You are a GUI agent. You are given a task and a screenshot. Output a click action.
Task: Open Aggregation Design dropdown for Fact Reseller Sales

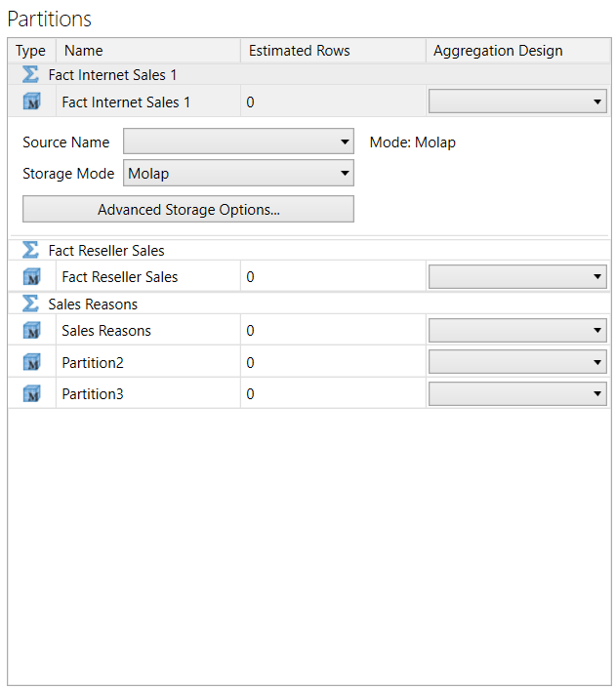pyautogui.click(x=517, y=277)
